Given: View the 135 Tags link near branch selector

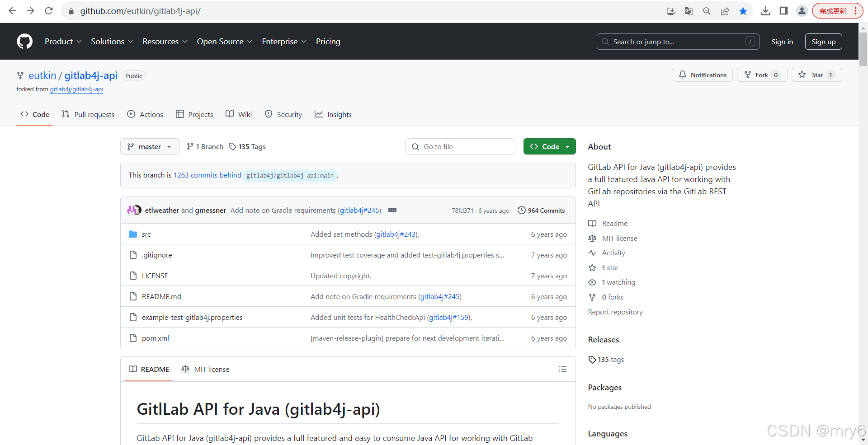Looking at the screenshot, I should [x=247, y=146].
